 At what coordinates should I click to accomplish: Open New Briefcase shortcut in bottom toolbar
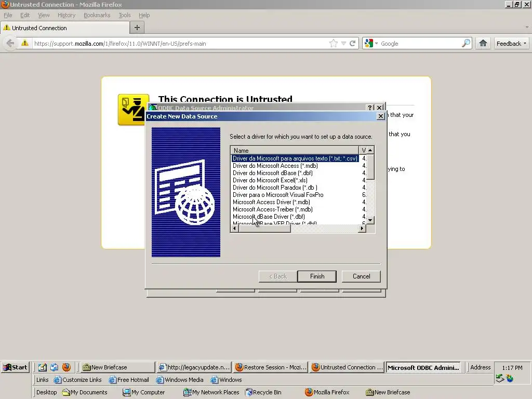(x=388, y=392)
